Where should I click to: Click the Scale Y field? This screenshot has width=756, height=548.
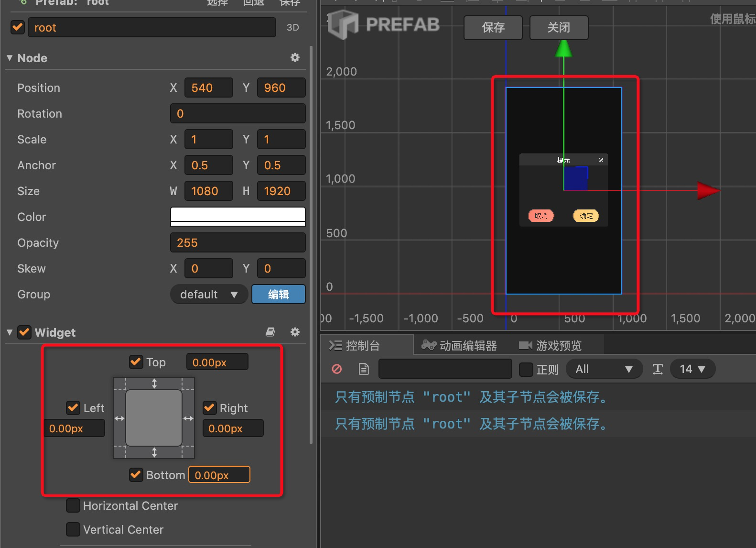281,139
